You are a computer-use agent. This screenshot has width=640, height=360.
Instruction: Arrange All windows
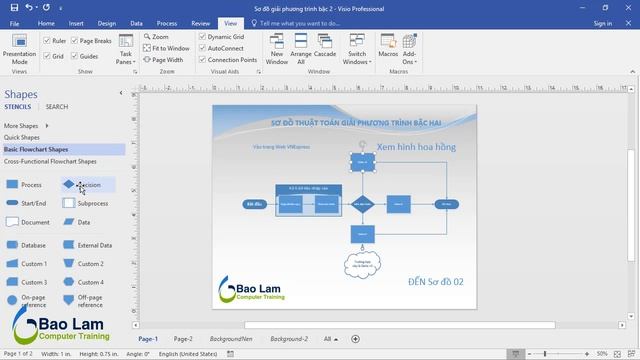301,49
